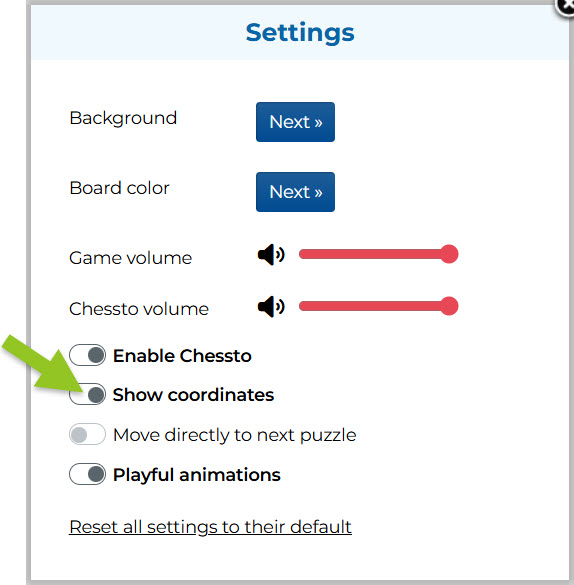Mute the Chessto volume speaker icon
The height and width of the screenshot is (585, 574).
(x=271, y=307)
